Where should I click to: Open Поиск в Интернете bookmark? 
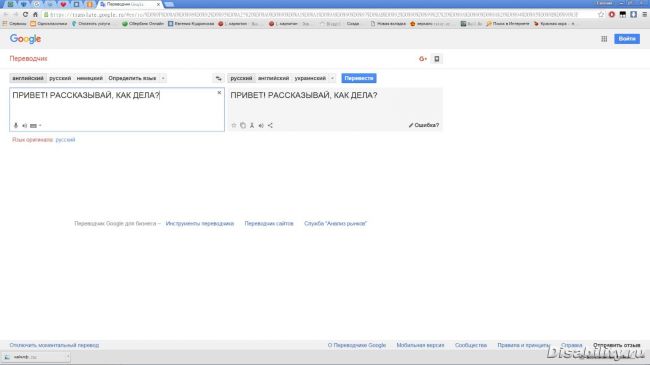[x=508, y=24]
